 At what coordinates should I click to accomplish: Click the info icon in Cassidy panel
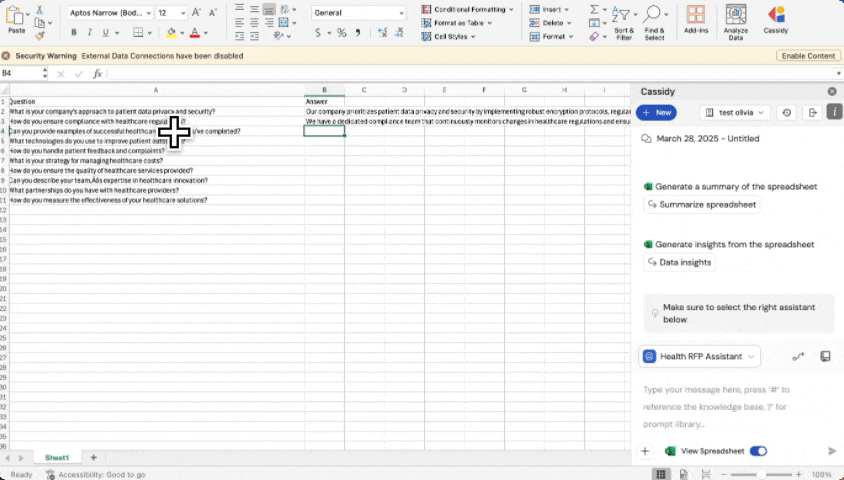tap(834, 111)
